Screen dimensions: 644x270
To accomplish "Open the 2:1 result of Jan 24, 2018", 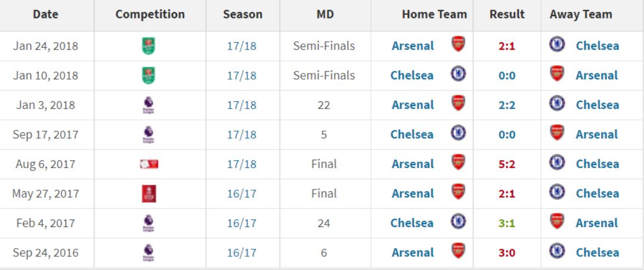I will (507, 46).
